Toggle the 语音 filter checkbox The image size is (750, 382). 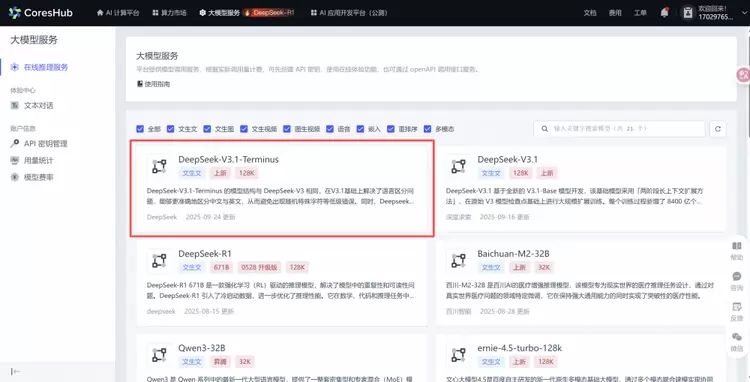click(330, 129)
